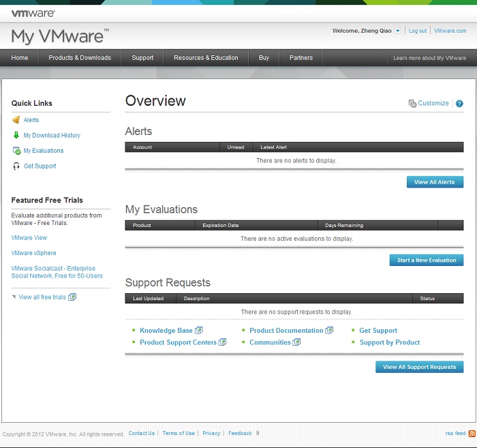Click the VMware logo at top
Screen dimensions: 477x448
point(33,12)
